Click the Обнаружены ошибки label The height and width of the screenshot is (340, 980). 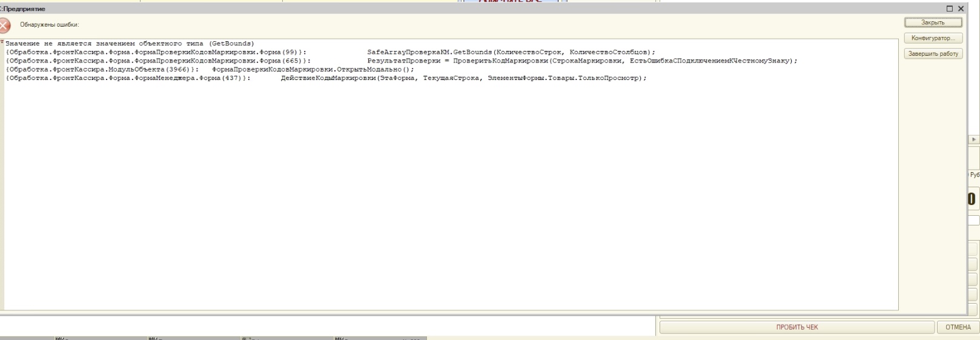pos(49,25)
